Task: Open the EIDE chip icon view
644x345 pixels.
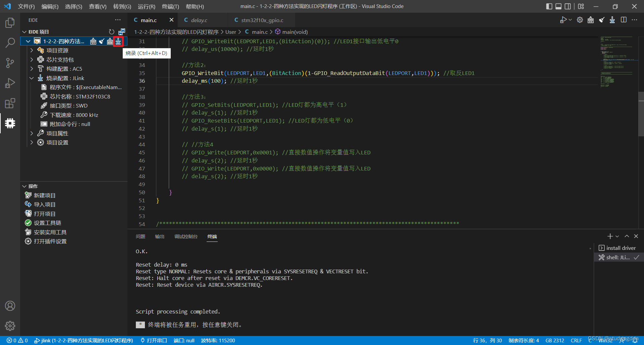Action: (x=10, y=123)
